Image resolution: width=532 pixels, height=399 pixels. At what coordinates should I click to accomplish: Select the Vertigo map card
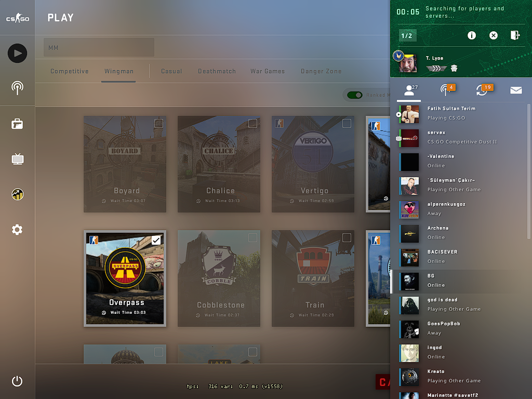(313, 164)
